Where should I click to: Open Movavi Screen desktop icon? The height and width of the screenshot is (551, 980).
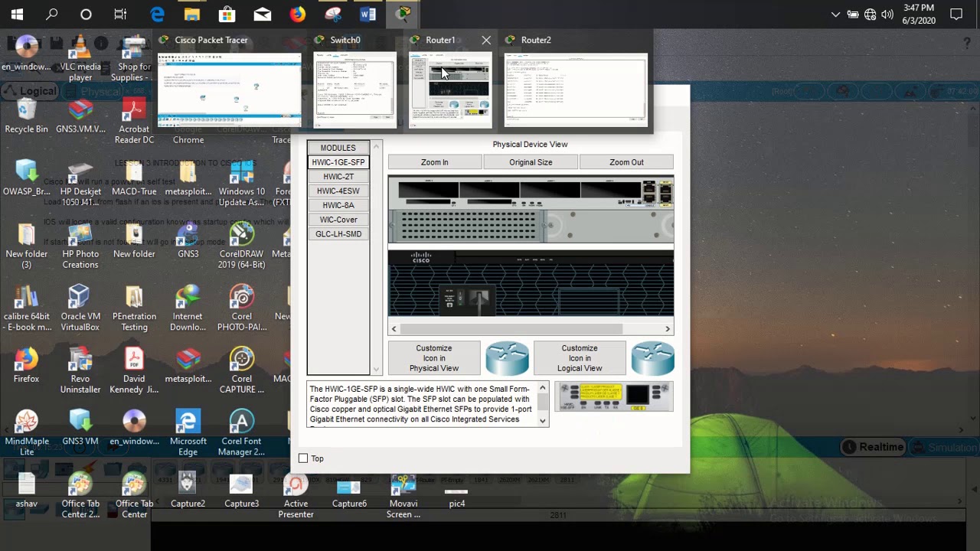point(403,497)
